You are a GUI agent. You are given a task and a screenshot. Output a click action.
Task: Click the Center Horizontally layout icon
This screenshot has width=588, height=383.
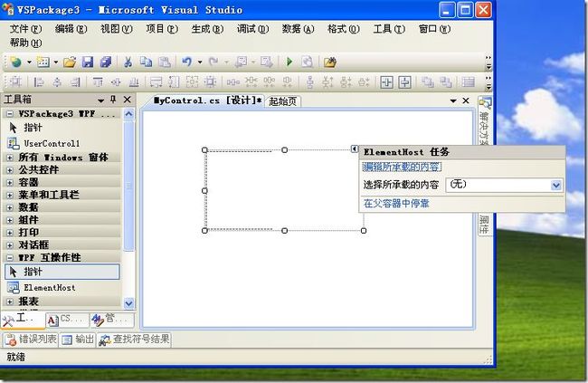386,81
